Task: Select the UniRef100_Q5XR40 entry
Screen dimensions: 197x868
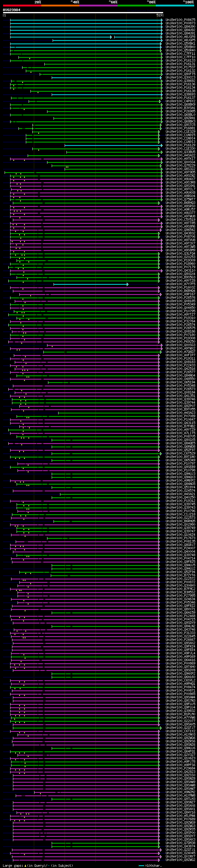Action: point(180,50)
